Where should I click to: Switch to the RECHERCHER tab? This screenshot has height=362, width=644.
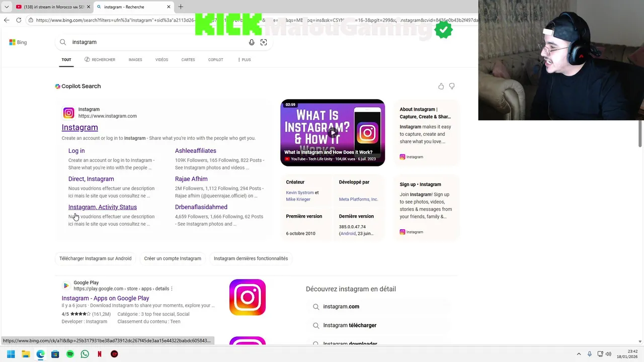pyautogui.click(x=100, y=60)
